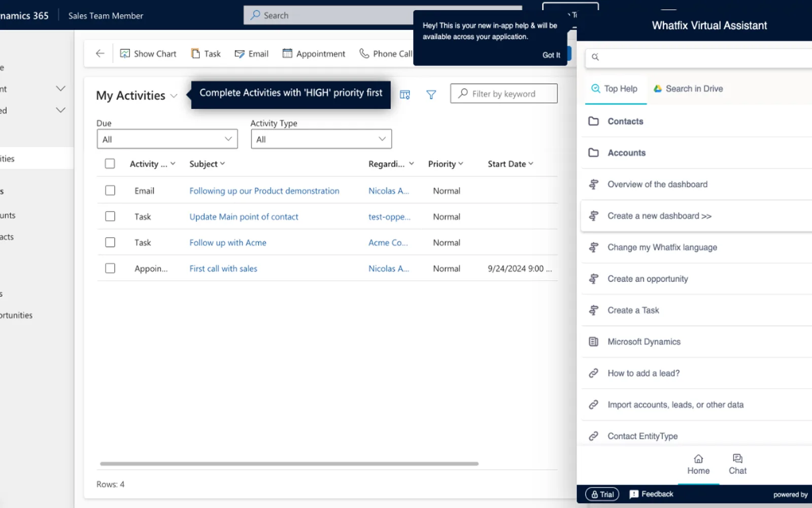Check the Update Main point of contact row
Viewport: 812px width, 508px height.
pos(110,216)
